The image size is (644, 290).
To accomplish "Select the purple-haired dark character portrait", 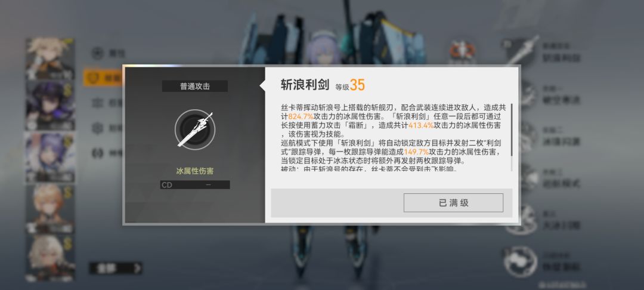I will (x=49, y=105).
